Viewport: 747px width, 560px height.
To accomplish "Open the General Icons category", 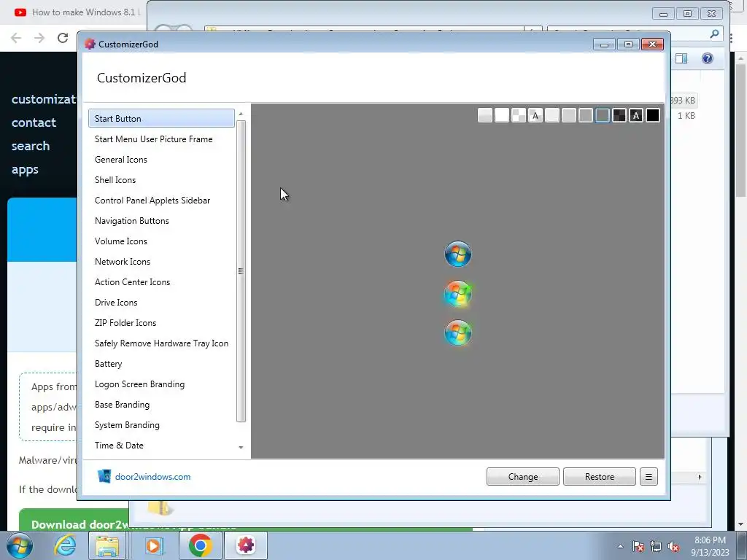I will [x=161, y=160].
